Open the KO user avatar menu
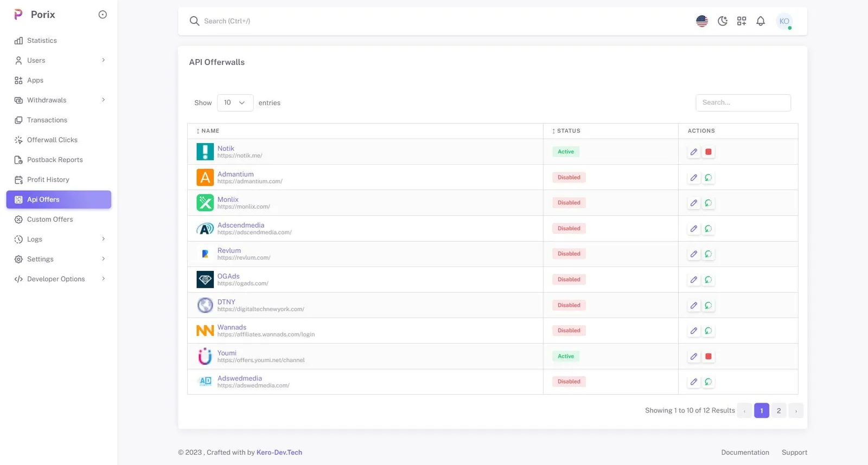Viewport: 868px width, 465px height. coord(784,21)
